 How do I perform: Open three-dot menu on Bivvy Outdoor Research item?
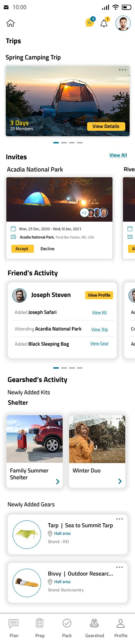pos(120,567)
